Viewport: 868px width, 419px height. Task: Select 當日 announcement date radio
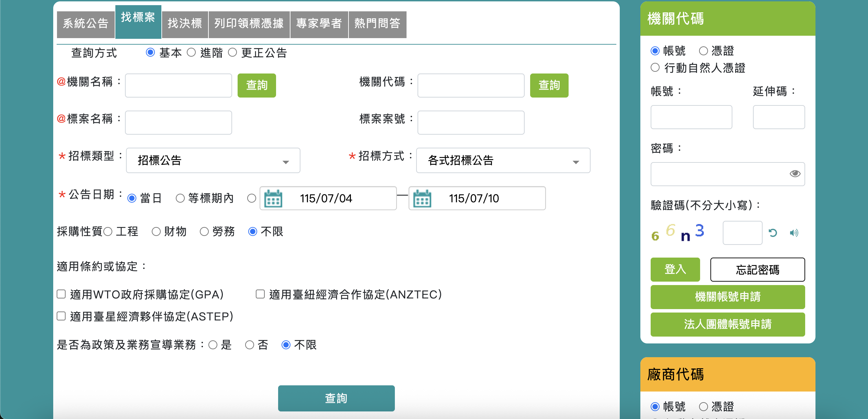[x=132, y=199]
